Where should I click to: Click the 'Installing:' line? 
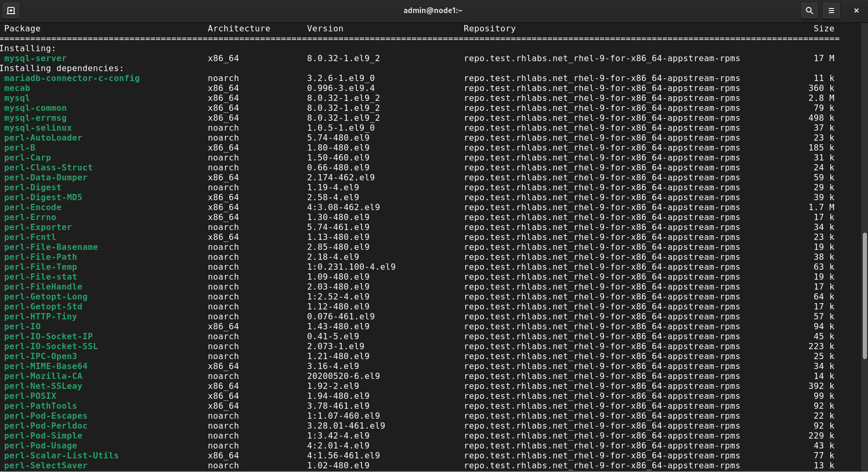coord(28,49)
